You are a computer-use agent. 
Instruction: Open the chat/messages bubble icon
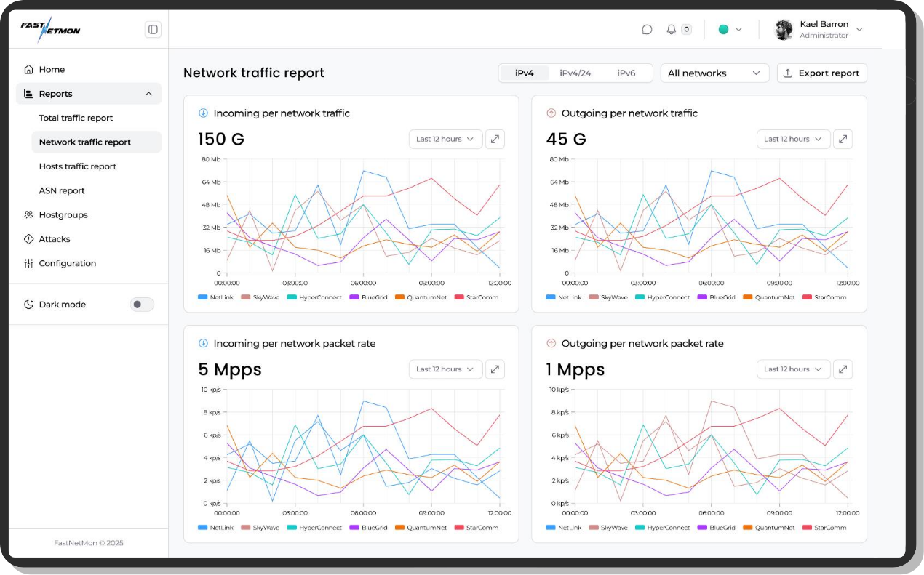(x=648, y=29)
